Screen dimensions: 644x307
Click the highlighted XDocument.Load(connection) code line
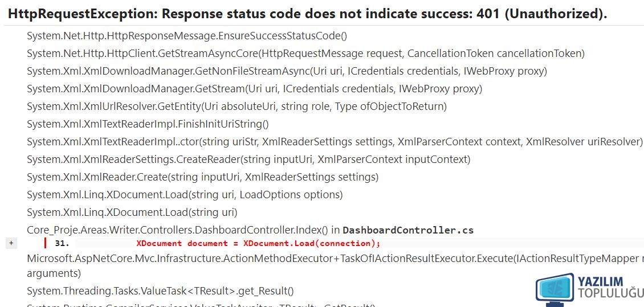258,243
